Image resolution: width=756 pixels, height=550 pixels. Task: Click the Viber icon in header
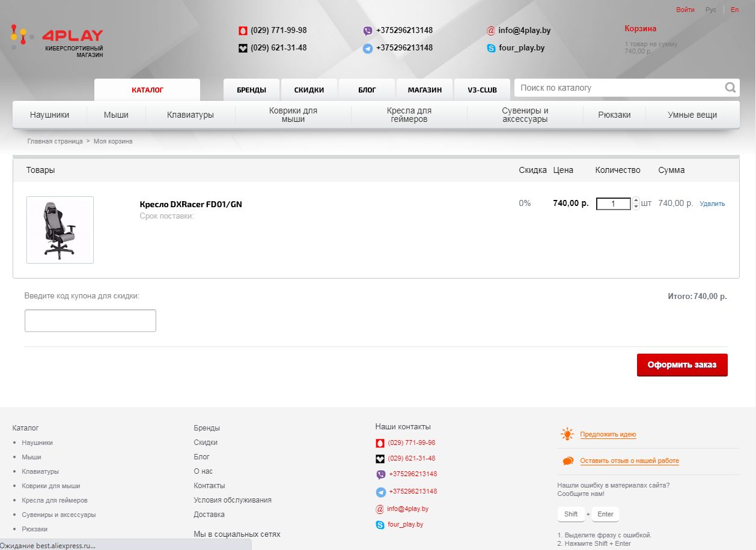[368, 31]
